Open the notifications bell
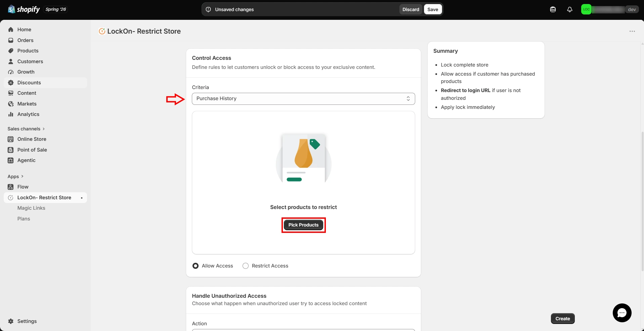This screenshot has width=644, height=331. 570,9
